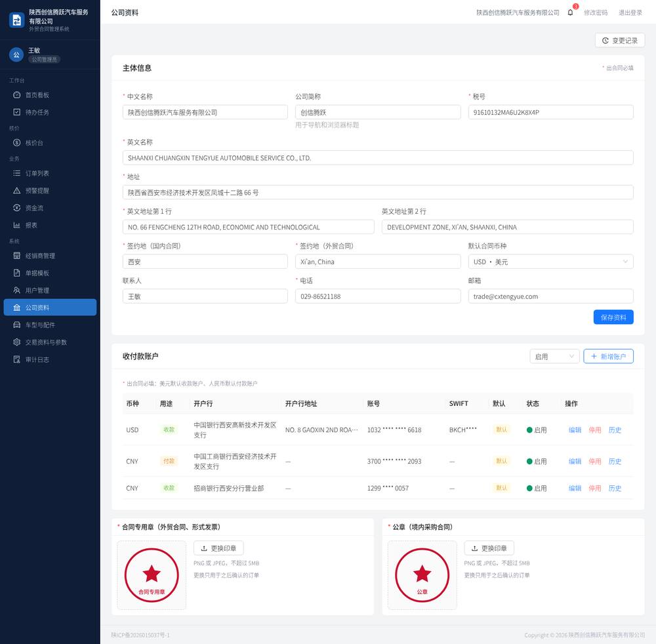Click the 预警提醒 warning triangle icon
Image resolution: width=656 pixels, height=644 pixels.
pyautogui.click(x=17, y=190)
